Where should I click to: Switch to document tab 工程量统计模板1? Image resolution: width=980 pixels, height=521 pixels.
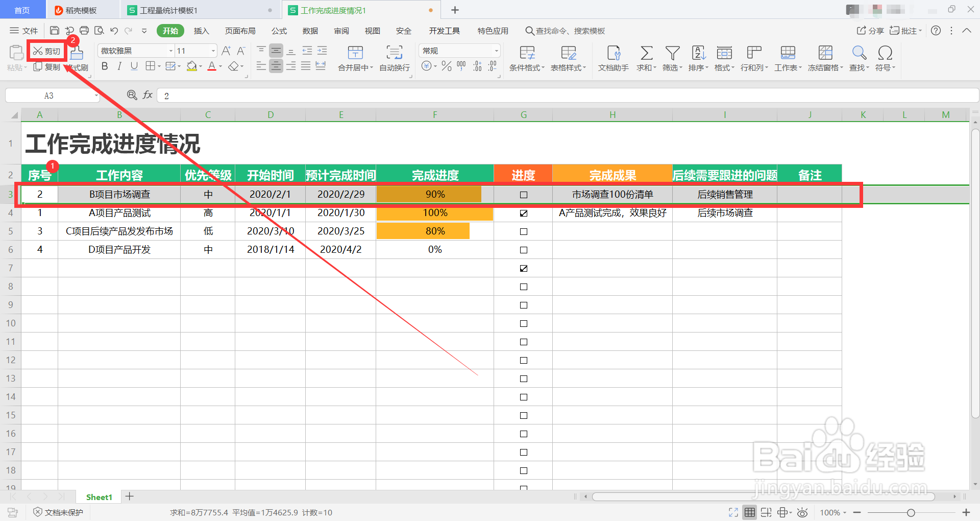(168, 10)
